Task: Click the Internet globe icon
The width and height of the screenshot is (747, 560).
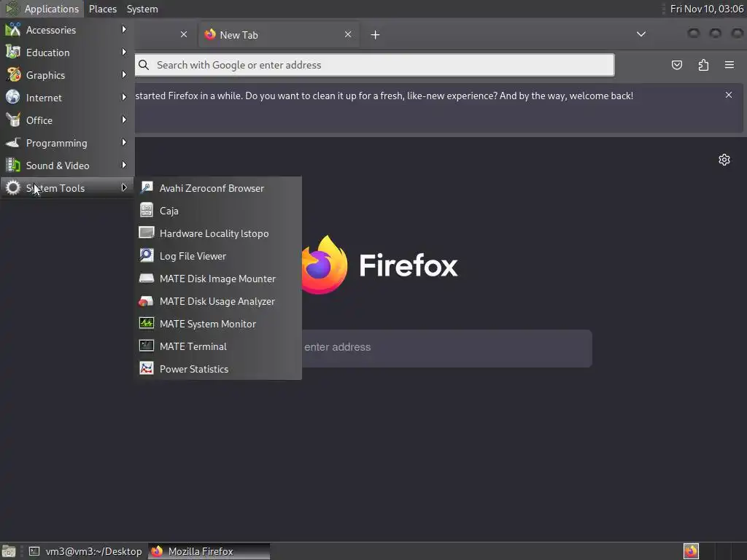Action: (13, 98)
